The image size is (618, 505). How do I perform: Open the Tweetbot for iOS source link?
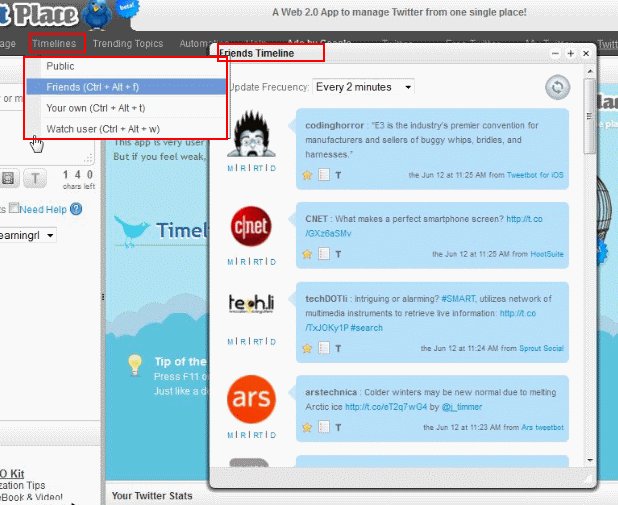(535, 175)
